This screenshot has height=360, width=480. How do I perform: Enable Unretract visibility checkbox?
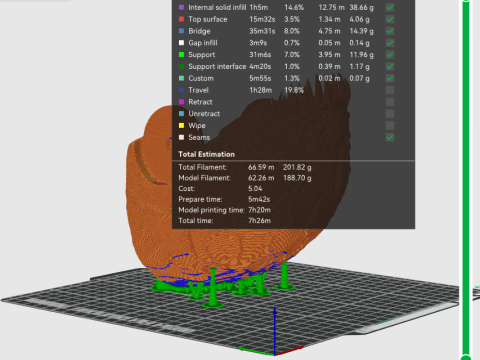[390, 114]
